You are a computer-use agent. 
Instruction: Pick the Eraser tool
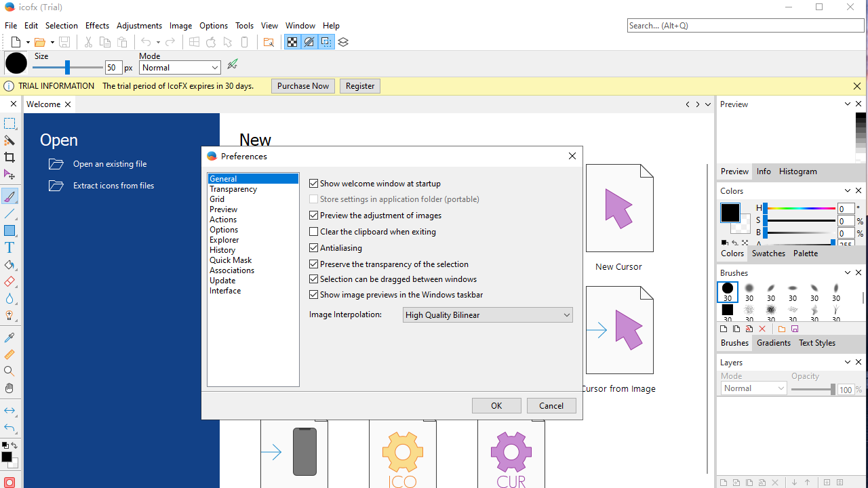pos(9,282)
